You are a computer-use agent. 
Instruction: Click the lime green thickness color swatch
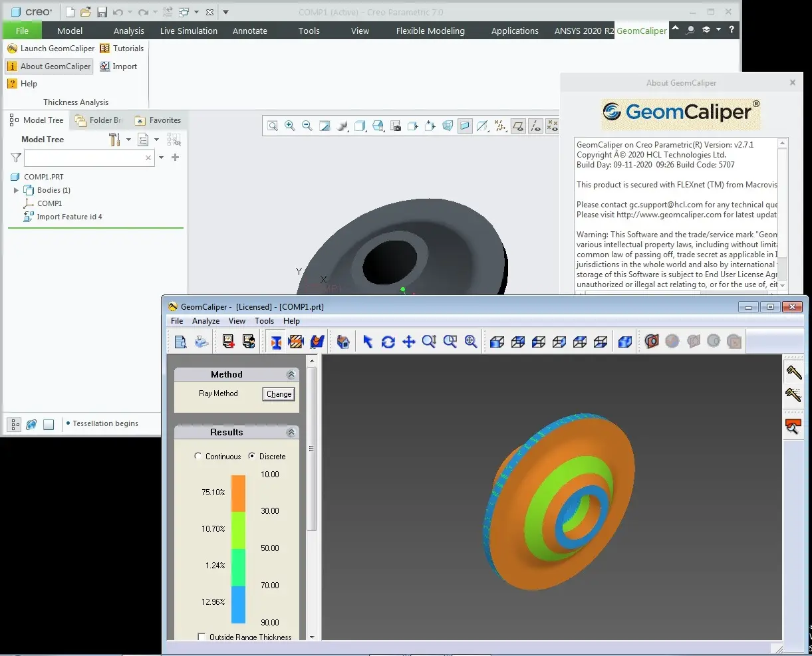click(x=238, y=530)
